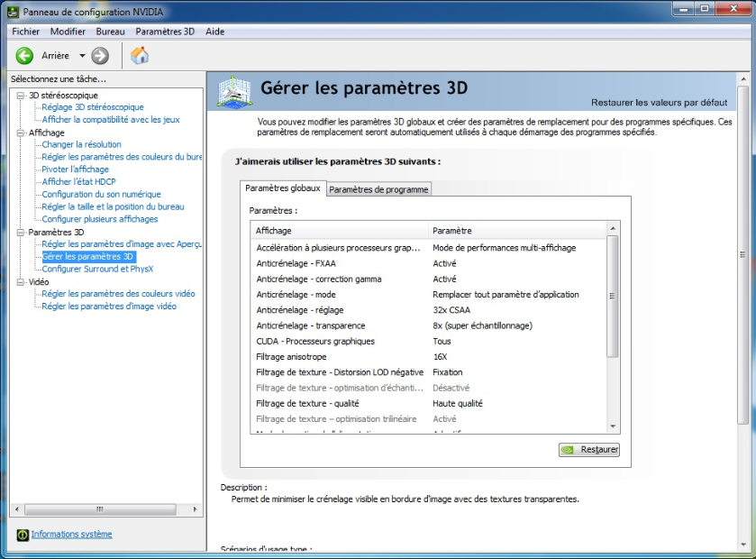The width and height of the screenshot is (756, 559).
Task: Open the back history dropdown arrow
Action: [x=82, y=56]
